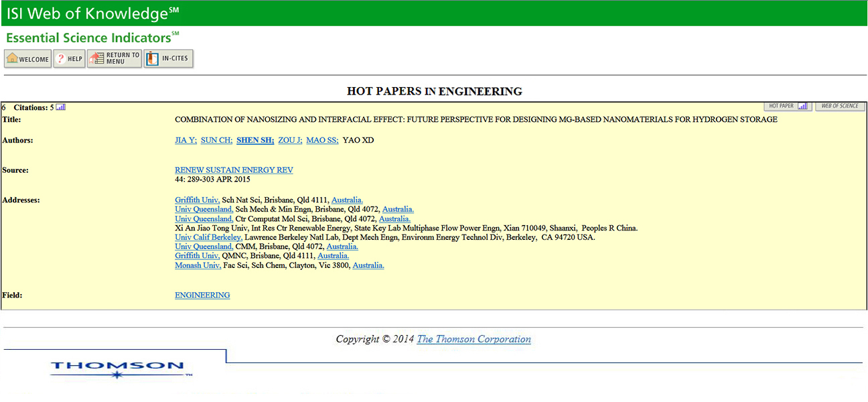Click Australia link in Sch Mech & Min Engn address
The height and width of the screenshot is (402, 868).
click(x=398, y=209)
